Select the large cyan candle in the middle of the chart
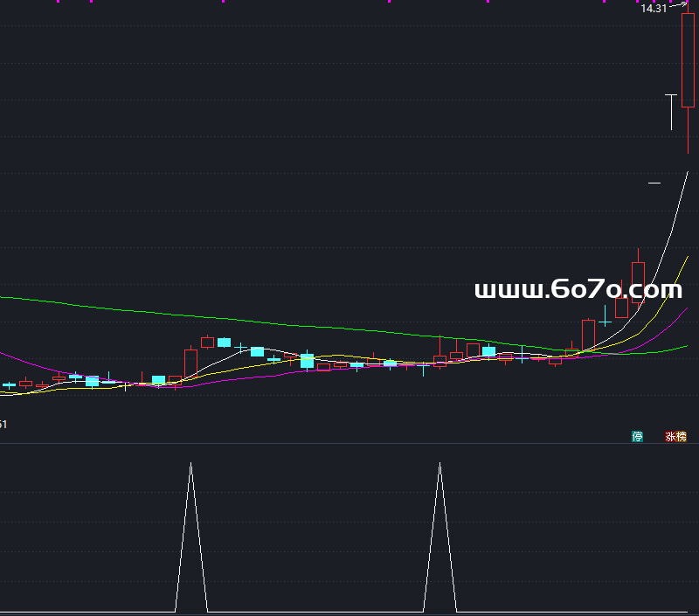This screenshot has height=616, width=699. pos(307,360)
